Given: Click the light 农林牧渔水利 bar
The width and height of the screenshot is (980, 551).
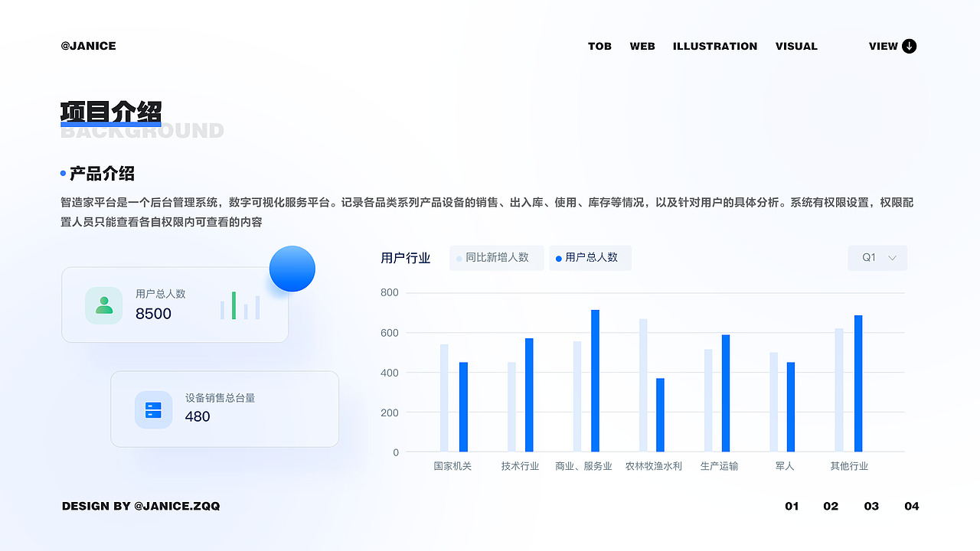Looking at the screenshot, I should point(643,385).
